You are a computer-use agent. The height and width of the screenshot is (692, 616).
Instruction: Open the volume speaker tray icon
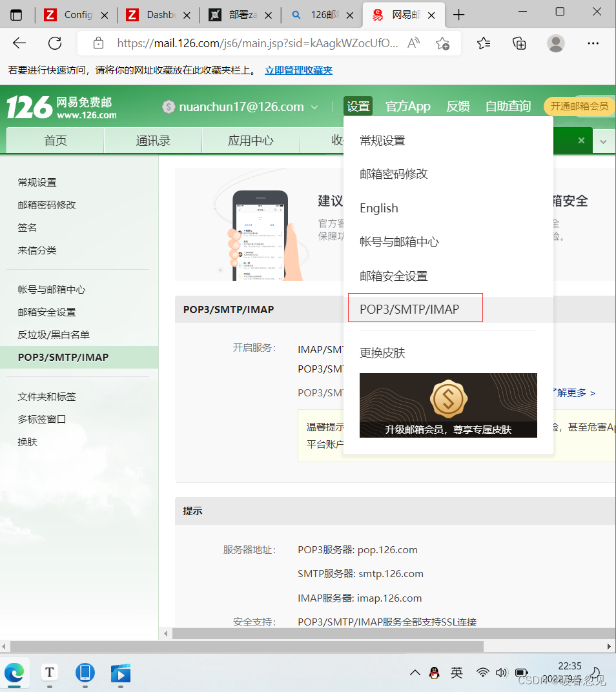(501, 673)
